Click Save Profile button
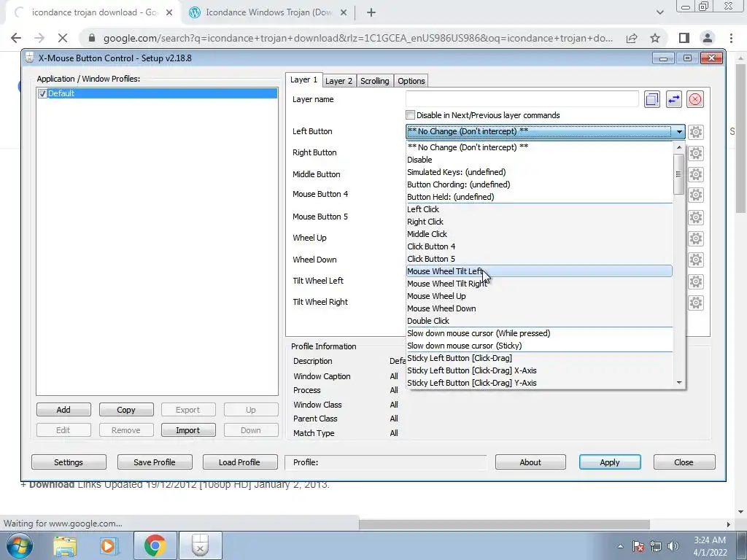The height and width of the screenshot is (560, 747). 155,462
